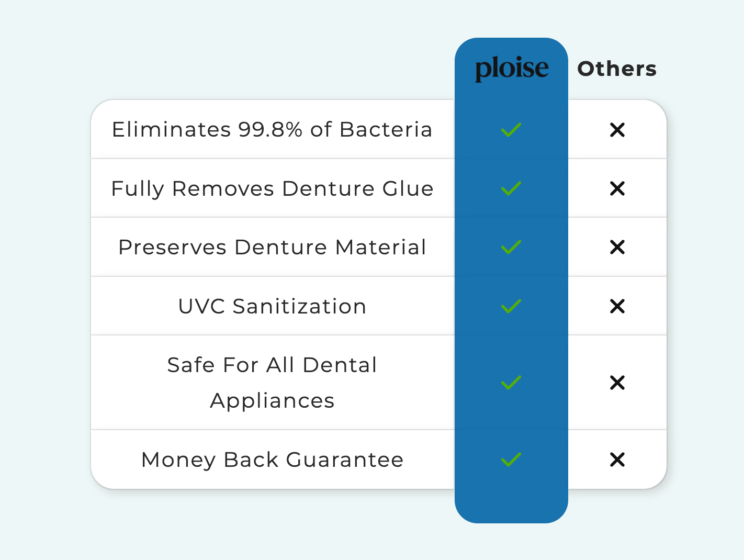Click X mark for Safe For All Dental Appliances
This screenshot has width=744, height=560.
click(x=617, y=383)
